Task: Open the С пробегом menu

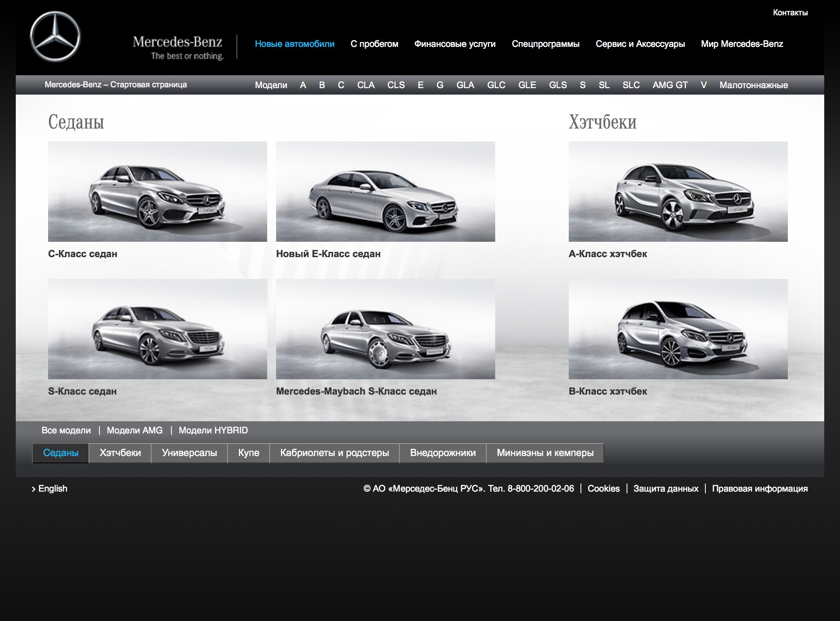Action: (x=374, y=44)
